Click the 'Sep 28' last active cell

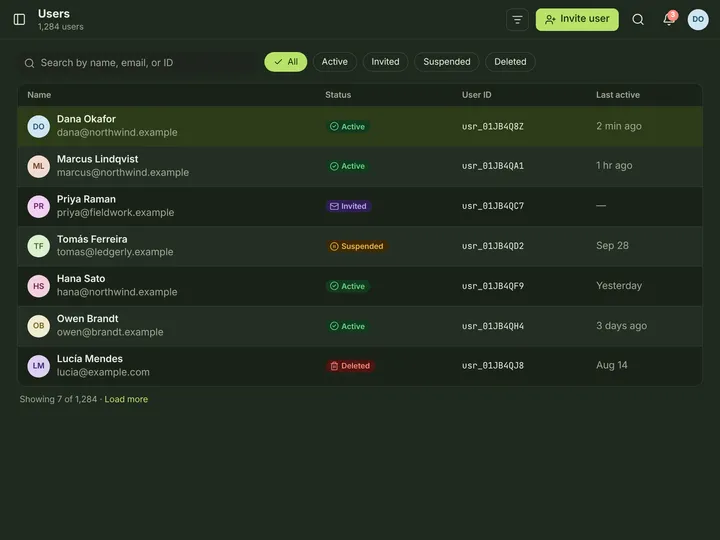pyautogui.click(x=612, y=246)
